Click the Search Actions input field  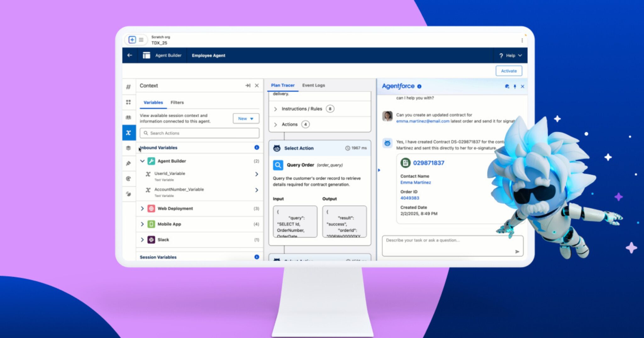point(200,133)
